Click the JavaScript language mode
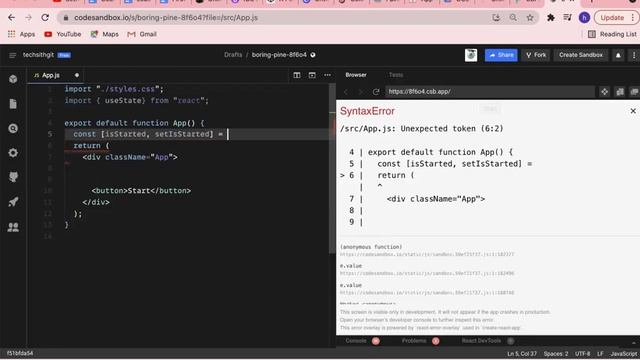 (624, 354)
